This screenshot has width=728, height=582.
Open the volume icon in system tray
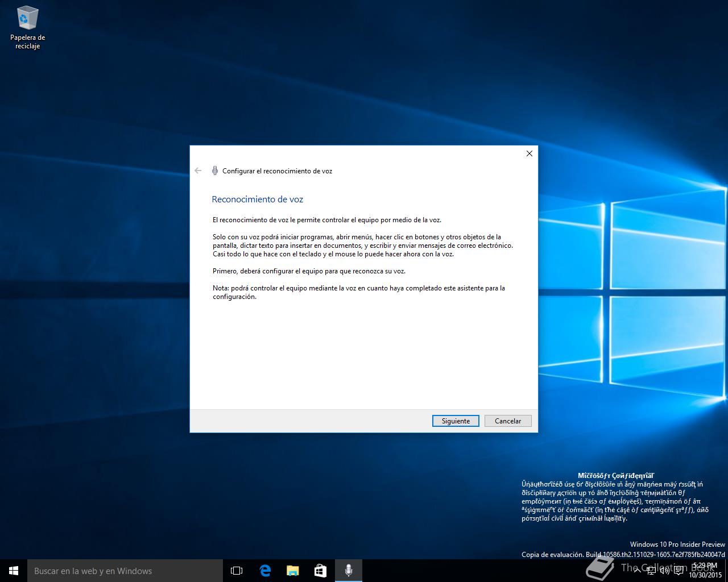click(x=664, y=571)
